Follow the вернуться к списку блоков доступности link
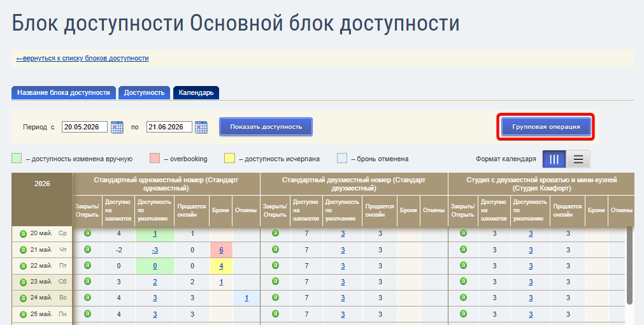This screenshot has height=325, width=644. click(83, 59)
